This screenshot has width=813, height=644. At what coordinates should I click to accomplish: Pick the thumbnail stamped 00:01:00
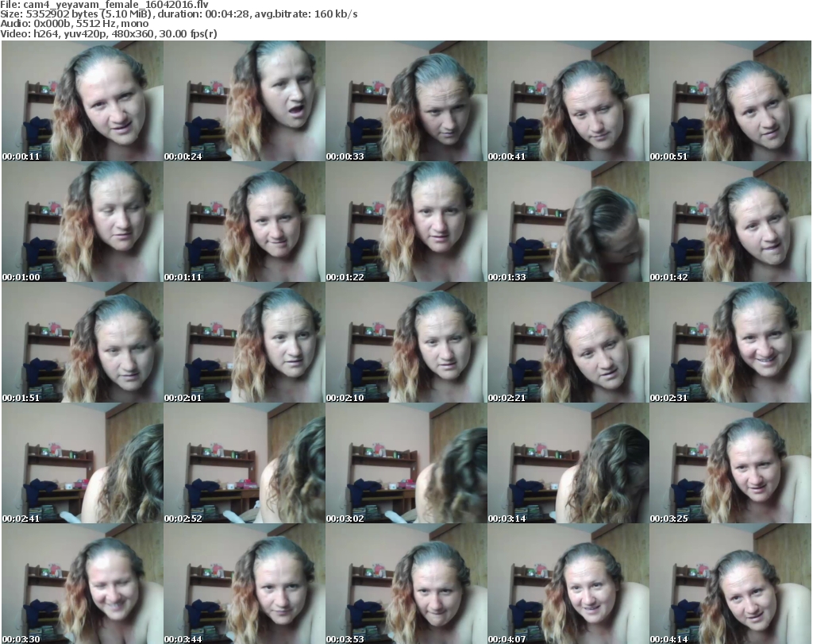83,222
